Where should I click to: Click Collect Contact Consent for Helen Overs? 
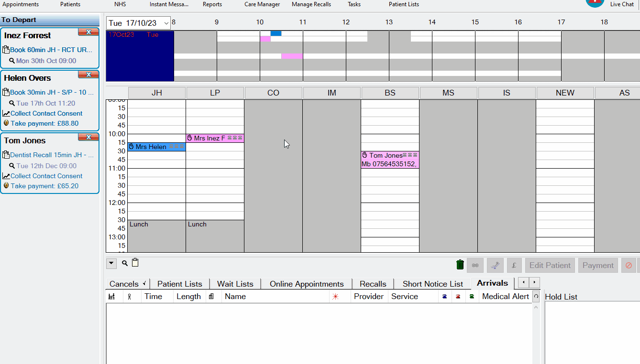(46, 113)
